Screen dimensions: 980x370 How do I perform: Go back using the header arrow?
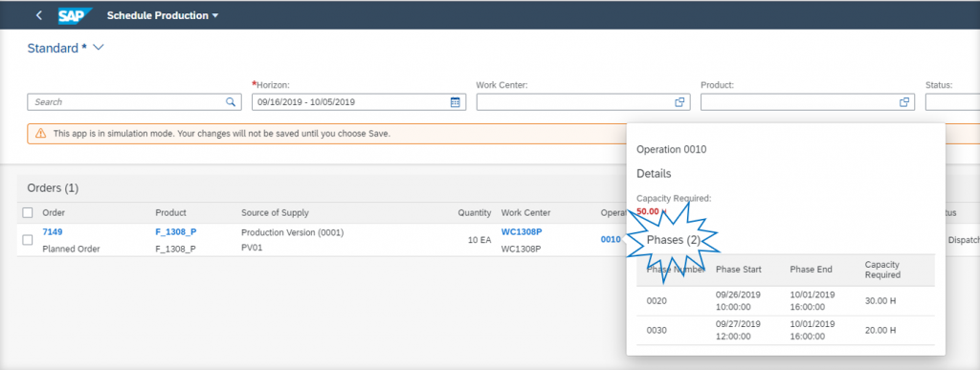(x=39, y=15)
